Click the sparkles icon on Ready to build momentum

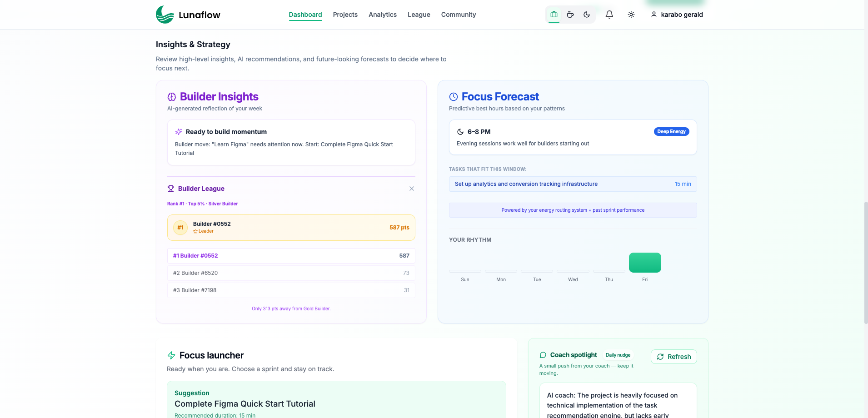coord(178,131)
